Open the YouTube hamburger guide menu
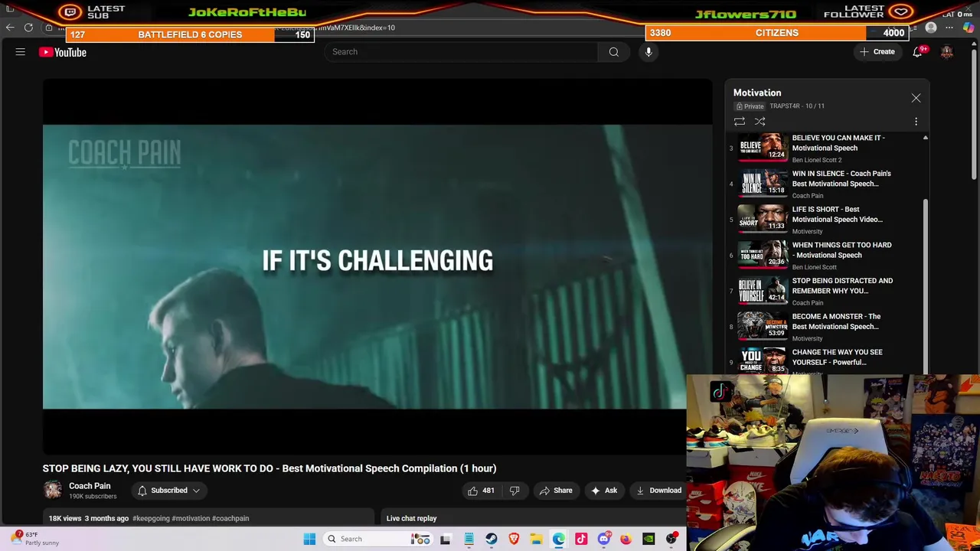This screenshot has height=551, width=980. pos(21,52)
